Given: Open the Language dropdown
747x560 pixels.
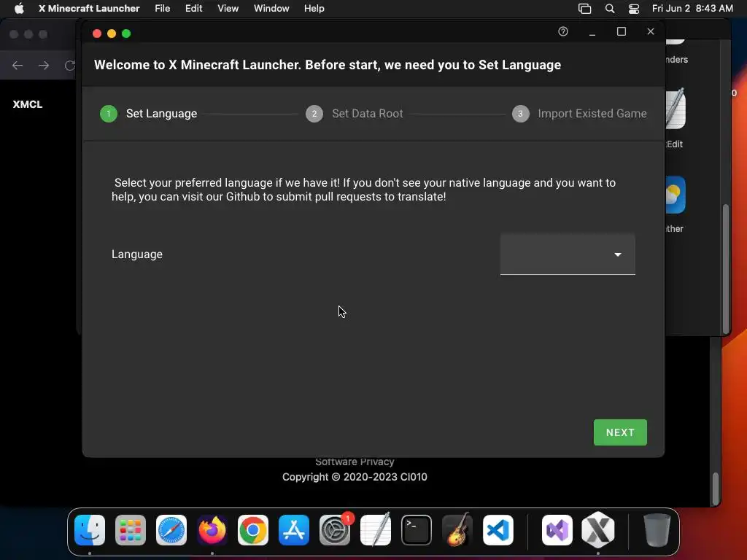Looking at the screenshot, I should (568, 254).
